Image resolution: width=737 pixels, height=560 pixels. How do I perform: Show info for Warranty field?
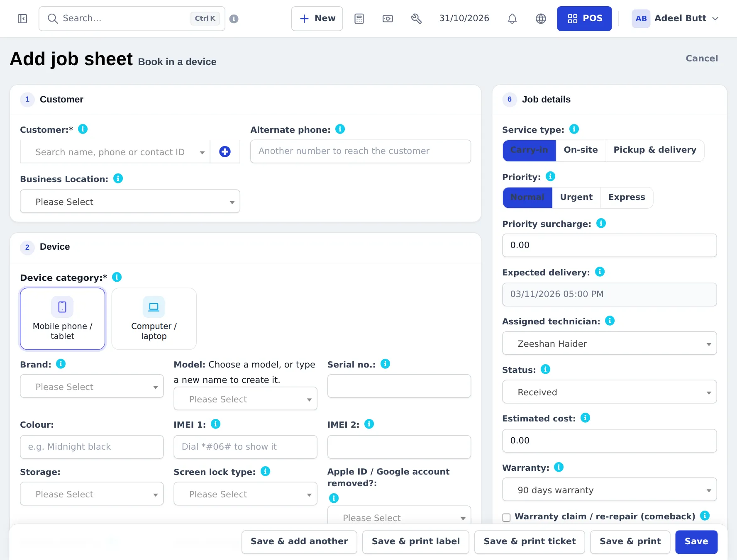559,467
